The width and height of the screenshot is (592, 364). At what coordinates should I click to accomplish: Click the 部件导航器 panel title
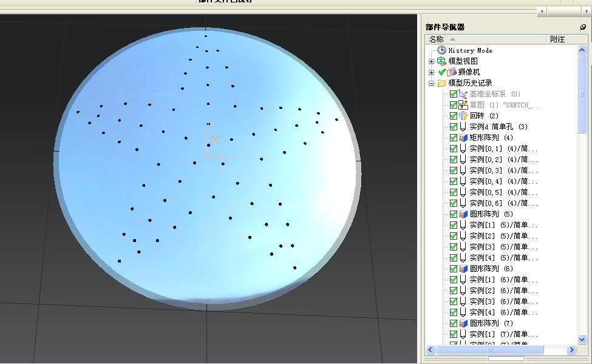445,27
